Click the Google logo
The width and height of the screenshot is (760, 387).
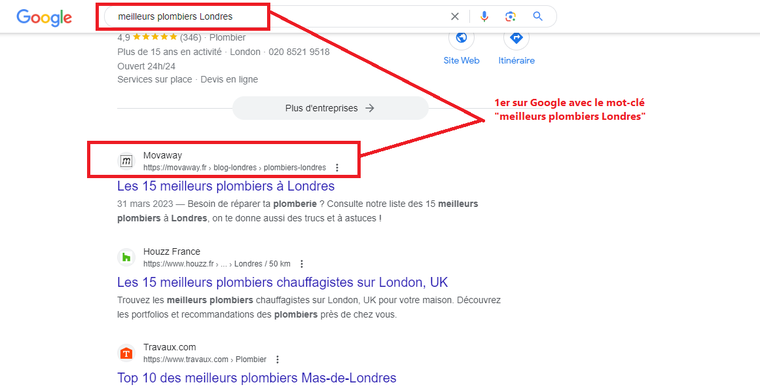point(44,18)
